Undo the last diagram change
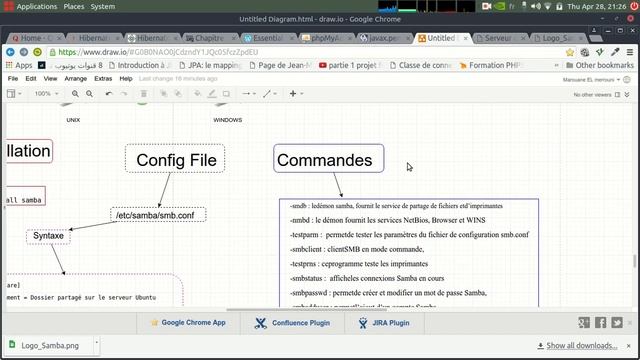The height and width of the screenshot is (360, 640). pyautogui.click(x=109, y=94)
